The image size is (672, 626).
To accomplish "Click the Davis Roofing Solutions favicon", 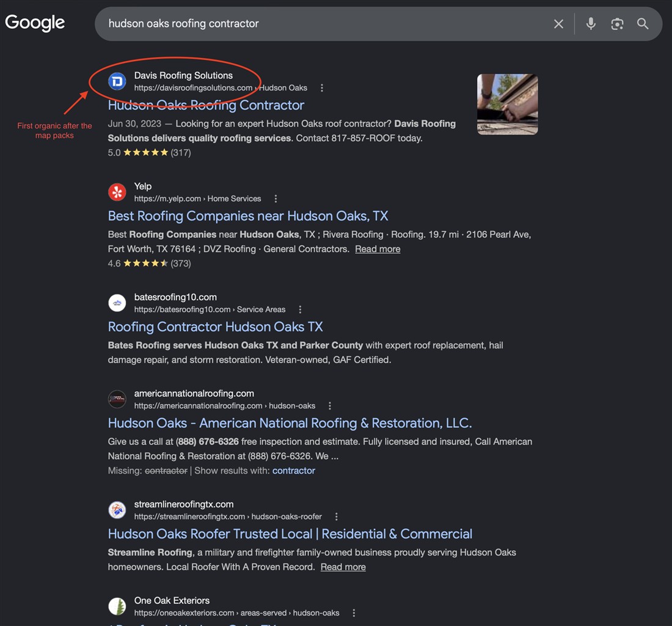I will (x=117, y=81).
